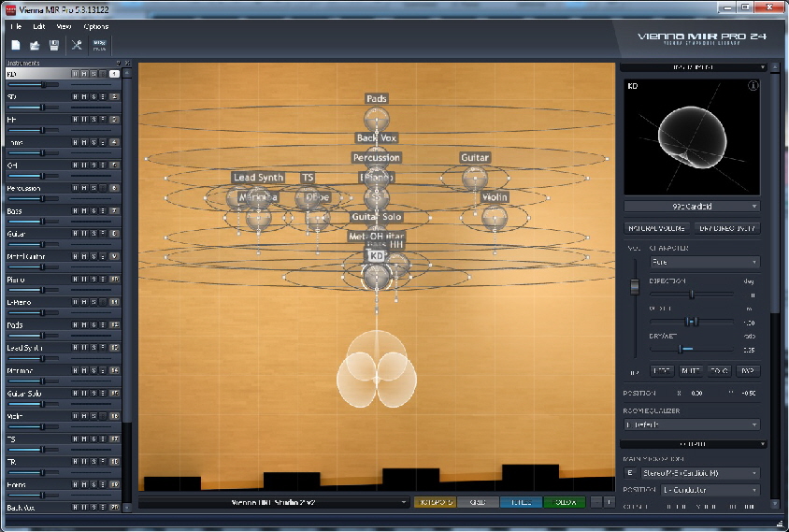
Task: Click the Natural Volume button
Action: (x=656, y=228)
